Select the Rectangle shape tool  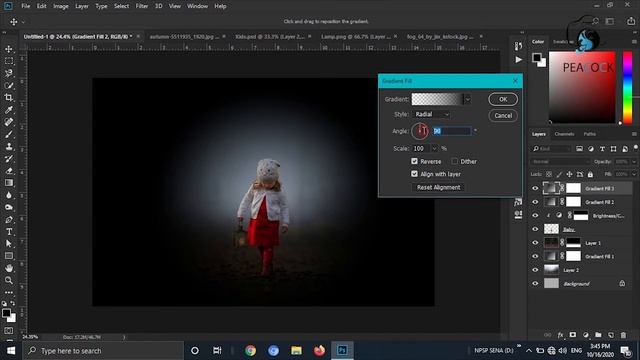[x=9, y=256]
